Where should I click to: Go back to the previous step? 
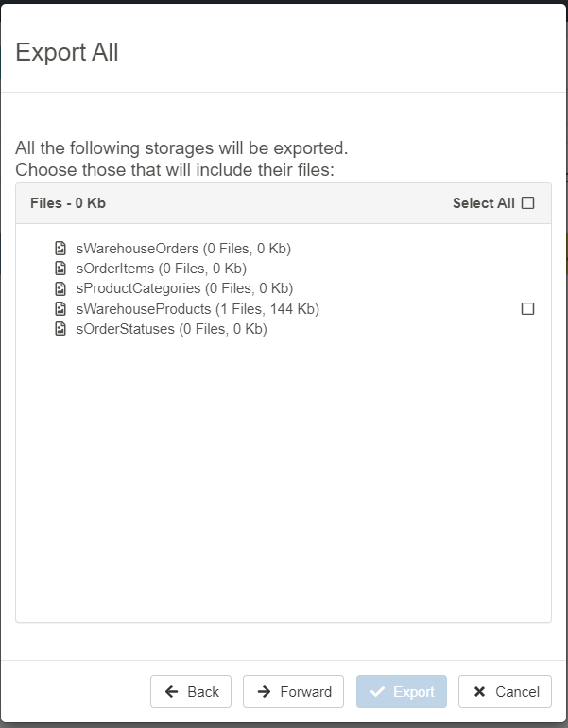coord(192,692)
